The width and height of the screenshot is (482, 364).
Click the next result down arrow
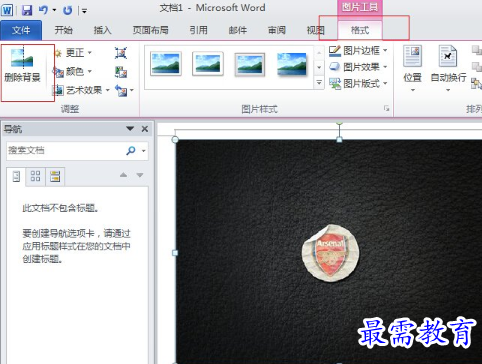pos(140,175)
